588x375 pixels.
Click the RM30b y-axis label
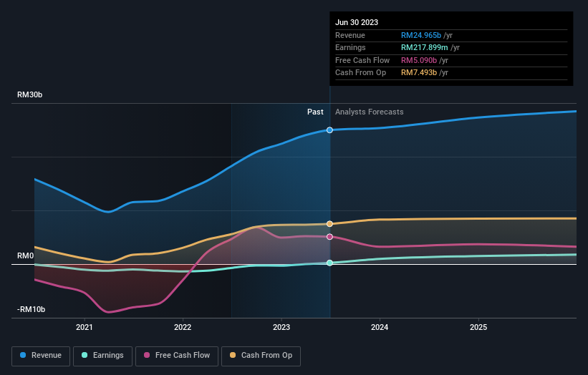(x=29, y=94)
